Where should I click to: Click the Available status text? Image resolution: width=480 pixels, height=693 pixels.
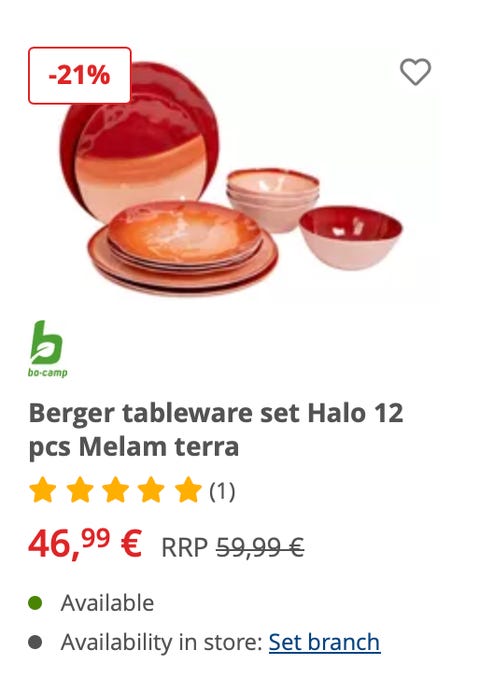click(x=107, y=603)
